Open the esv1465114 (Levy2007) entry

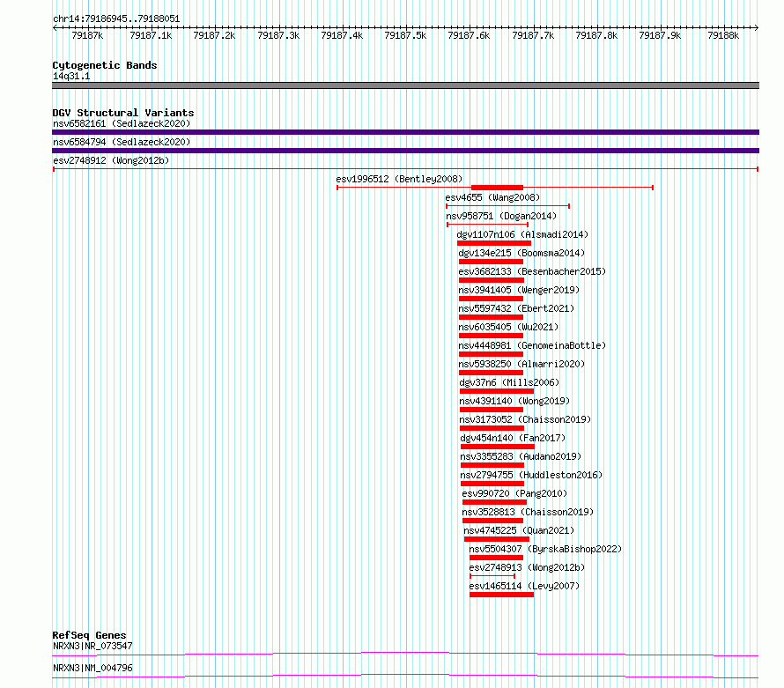tap(524, 586)
